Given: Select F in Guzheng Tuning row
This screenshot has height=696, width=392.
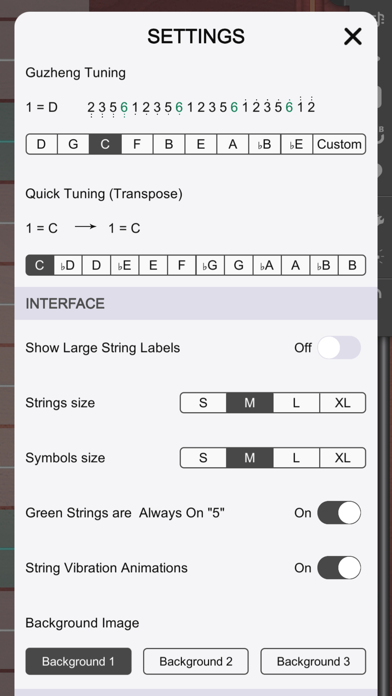Looking at the screenshot, I should click(x=137, y=144).
